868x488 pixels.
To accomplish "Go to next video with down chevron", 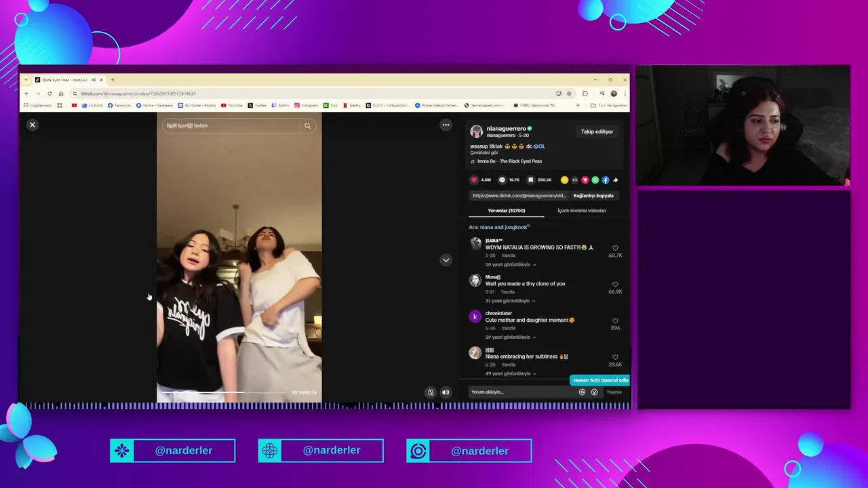I will [446, 260].
